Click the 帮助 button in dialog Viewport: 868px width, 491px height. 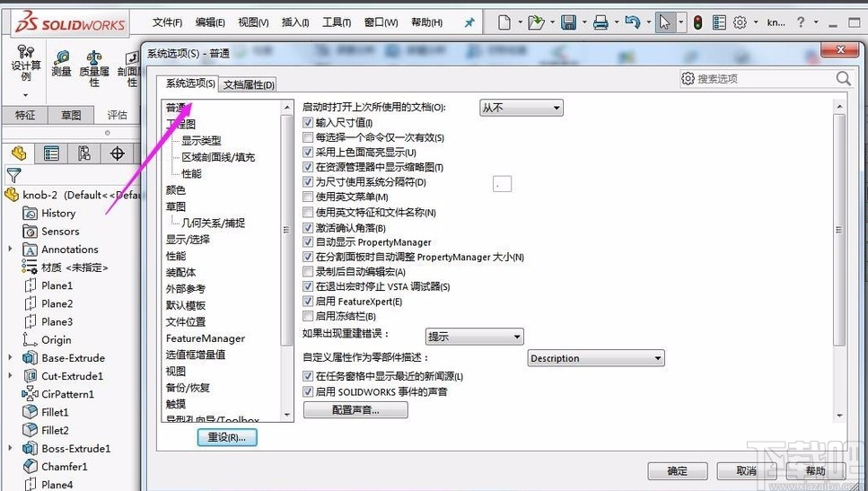coord(815,471)
